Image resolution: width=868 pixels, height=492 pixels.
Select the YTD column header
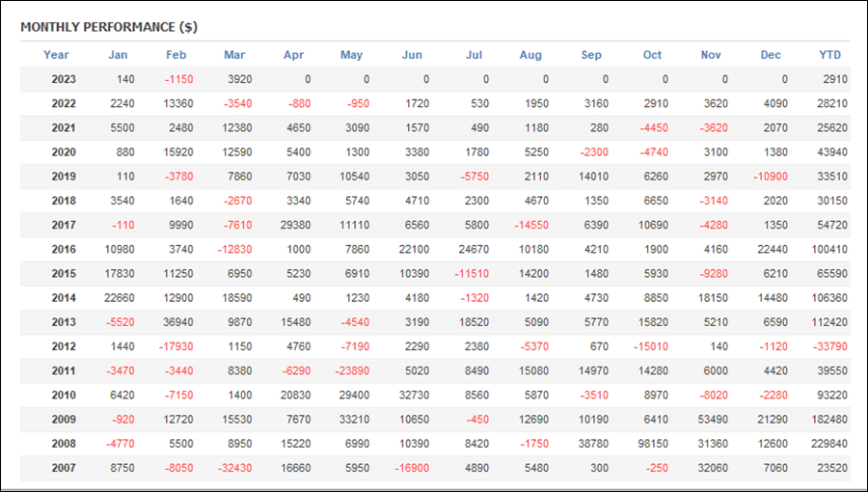pos(829,55)
